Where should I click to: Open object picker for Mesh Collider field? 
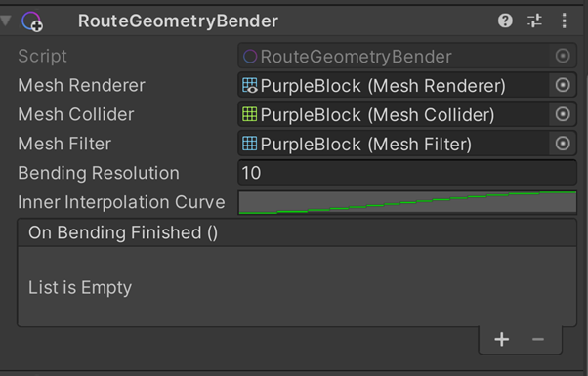[563, 114]
